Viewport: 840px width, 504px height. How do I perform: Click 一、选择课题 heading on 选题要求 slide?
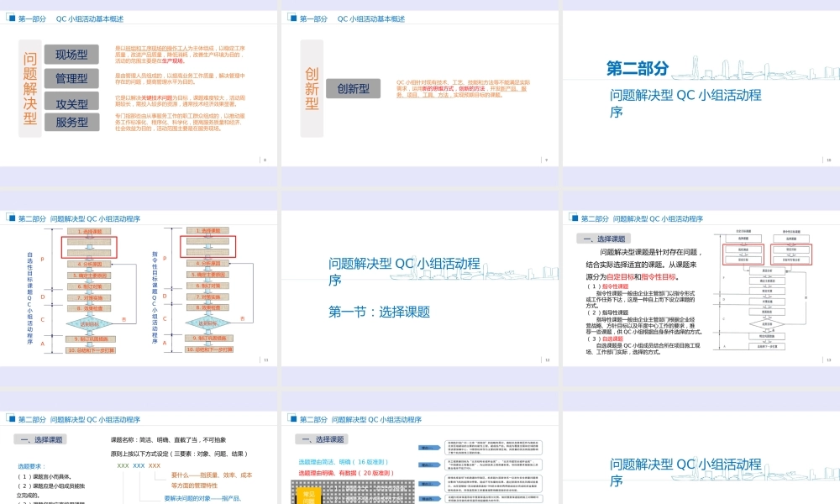[41, 439]
